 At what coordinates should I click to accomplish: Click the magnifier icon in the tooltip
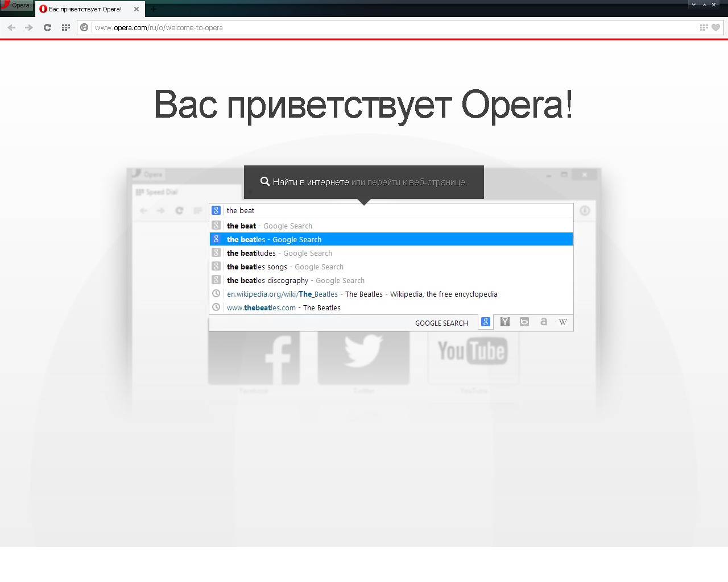coord(265,182)
